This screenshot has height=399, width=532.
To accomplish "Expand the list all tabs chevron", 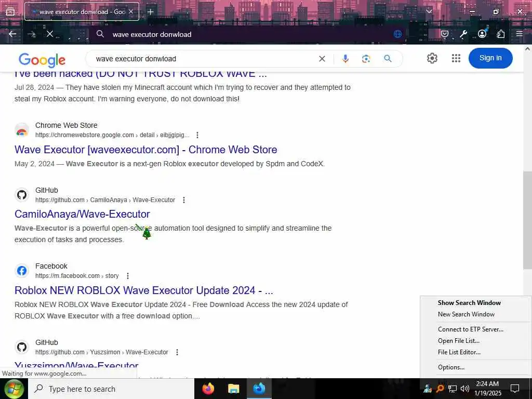I will pyautogui.click(x=429, y=11).
